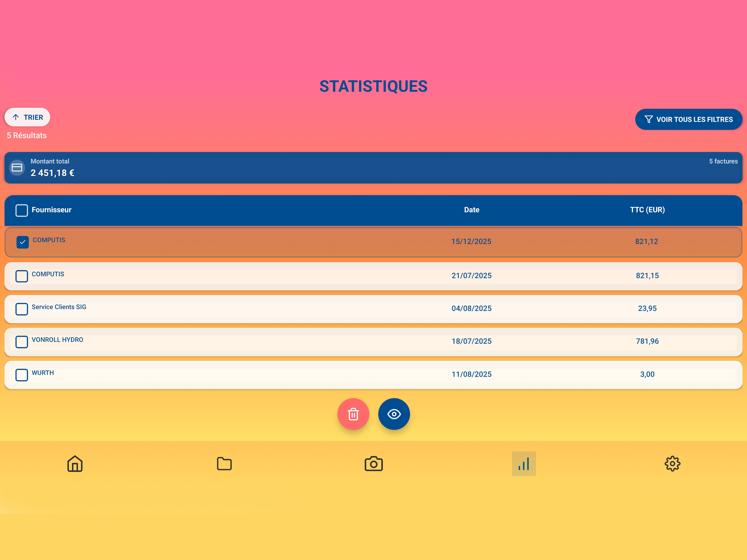The image size is (747, 560).
Task: Open the folder documents tab
Action: pyautogui.click(x=224, y=463)
